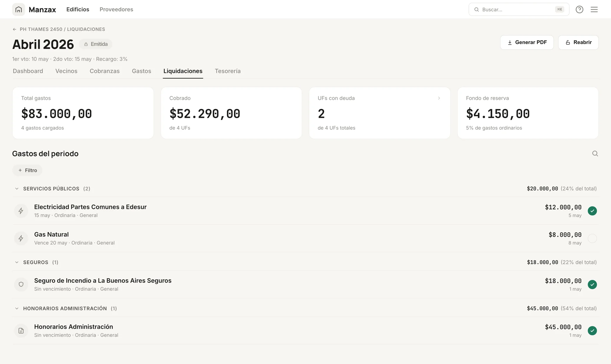Open the Gastos tab
The image size is (611, 364).
[x=141, y=71]
